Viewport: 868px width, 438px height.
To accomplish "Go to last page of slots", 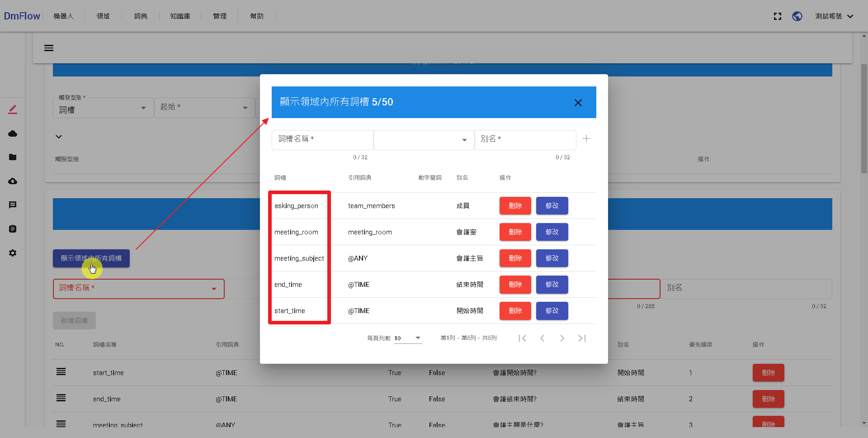I will click(582, 338).
